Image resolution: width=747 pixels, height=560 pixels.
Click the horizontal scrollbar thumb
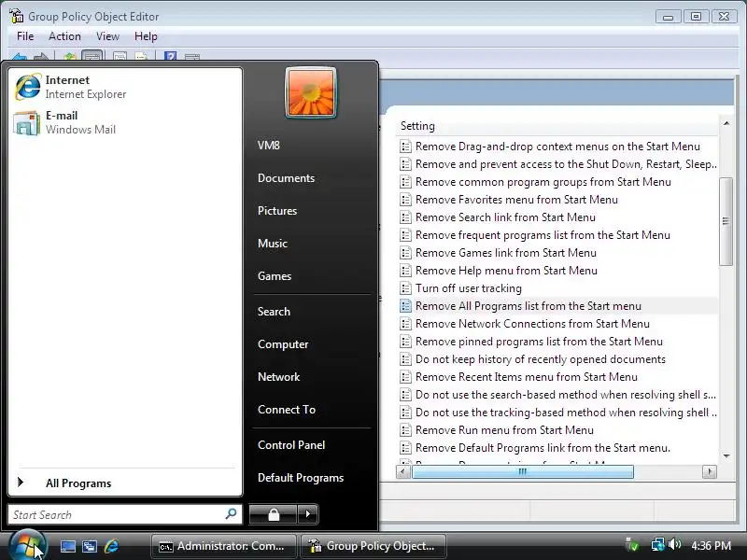523,472
